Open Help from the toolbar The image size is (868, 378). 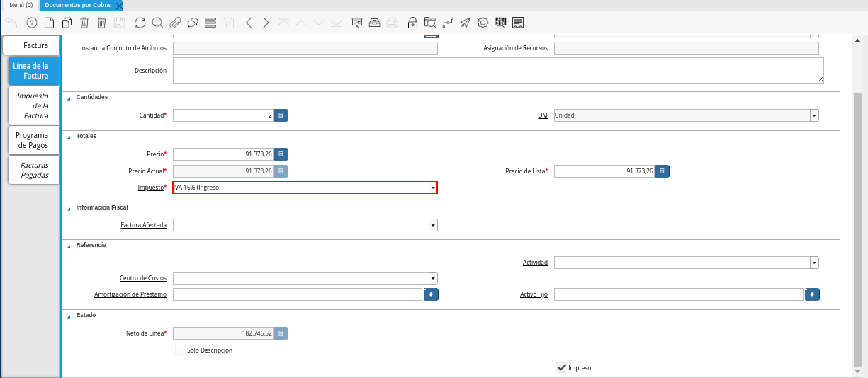click(x=32, y=23)
